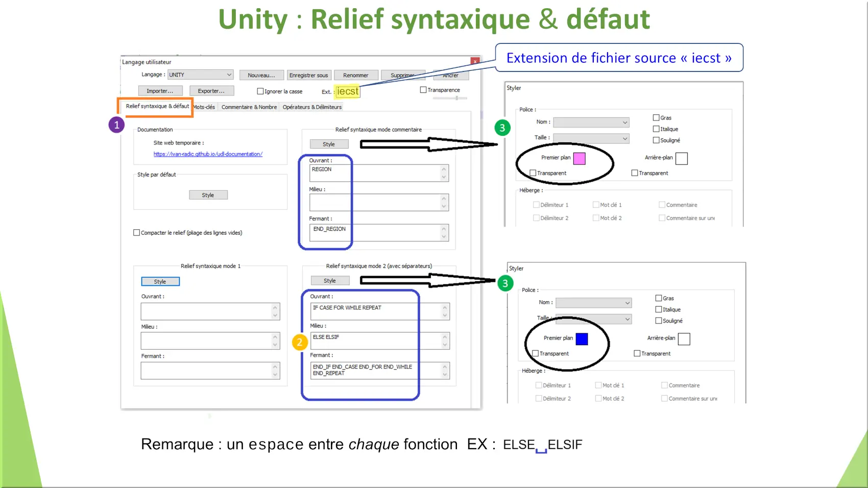Click up arrow of IF CASE FOR field
This screenshot has width=868, height=488.
click(445, 308)
